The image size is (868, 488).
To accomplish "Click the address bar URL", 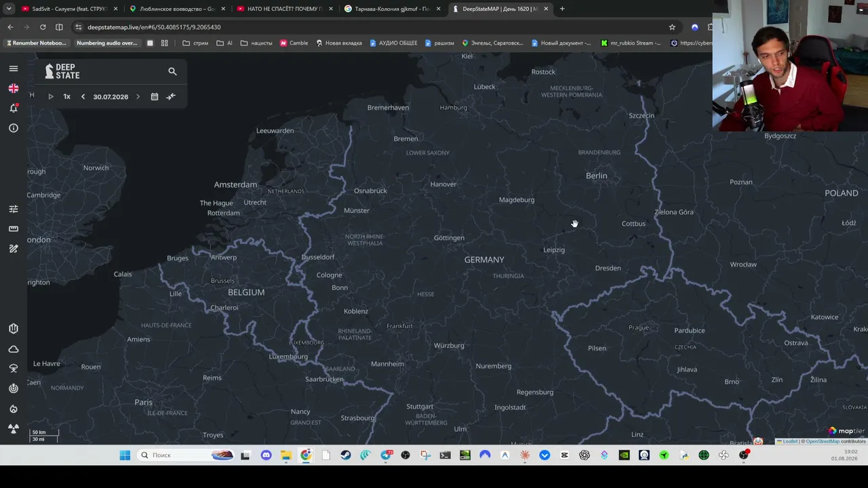I will click(x=154, y=27).
